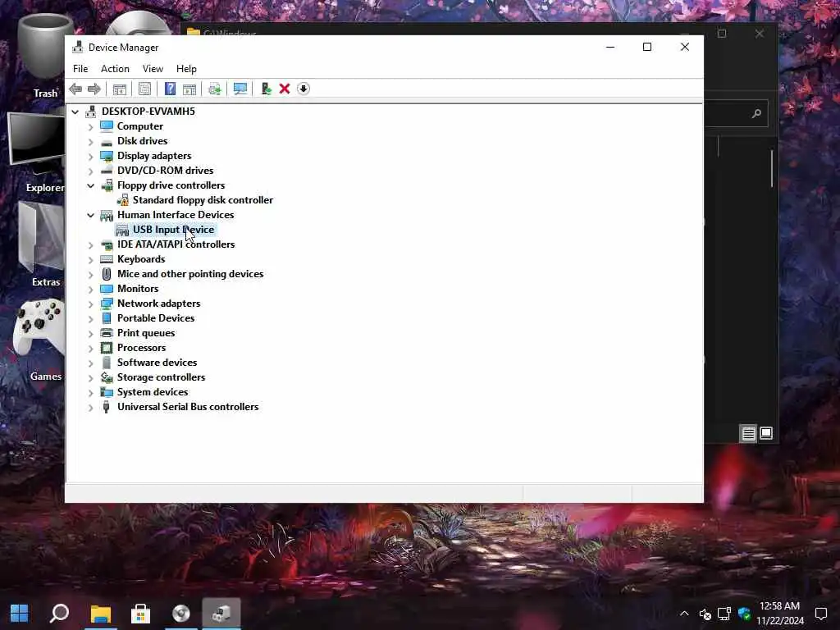The image size is (840, 630).
Task: Switch to details view in the Explorer window
Action: [748, 433]
